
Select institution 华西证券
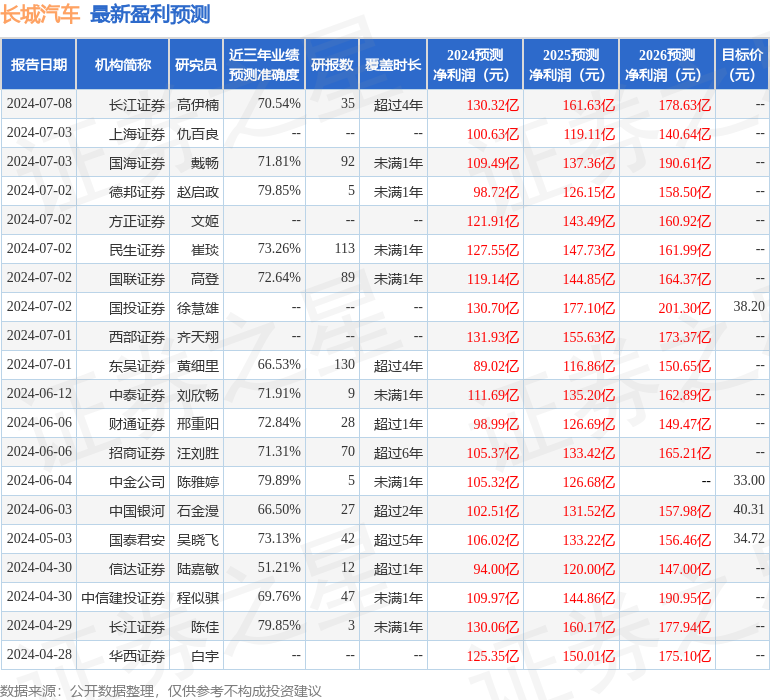click(x=137, y=655)
